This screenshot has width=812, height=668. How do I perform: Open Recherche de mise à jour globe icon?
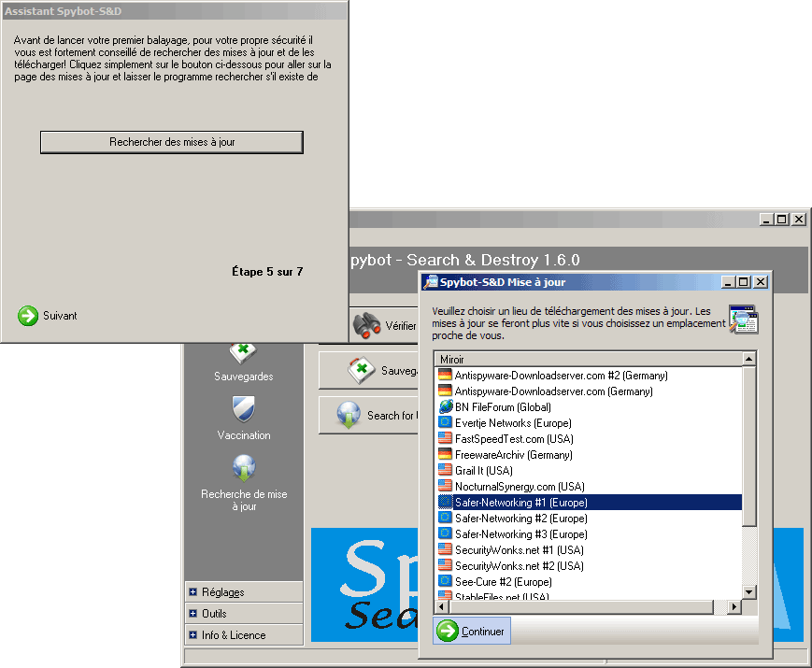244,468
